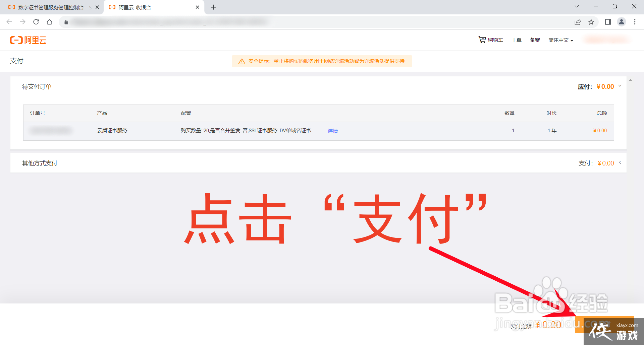This screenshot has width=644, height=345.
Task: Click the 产品 column header
Action: tap(102, 113)
